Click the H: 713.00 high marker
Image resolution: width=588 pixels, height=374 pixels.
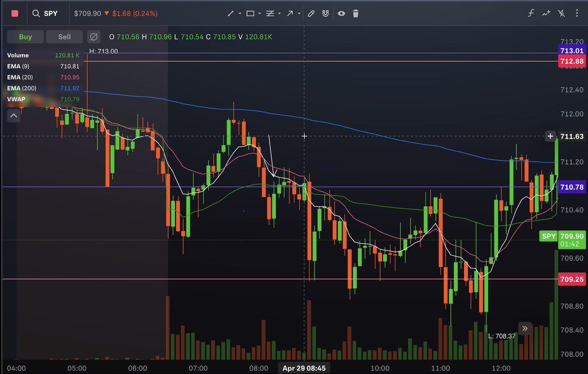103,51
